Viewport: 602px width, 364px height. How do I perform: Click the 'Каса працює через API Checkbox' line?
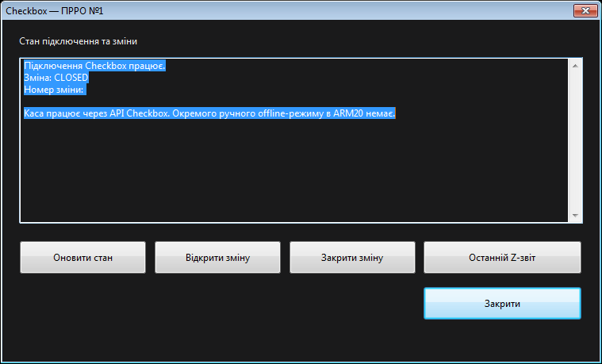click(x=209, y=114)
